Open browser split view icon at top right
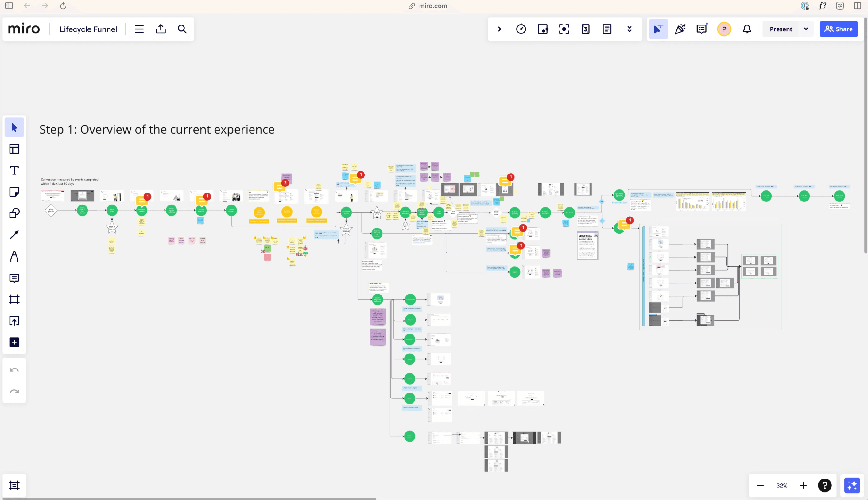 click(x=857, y=6)
